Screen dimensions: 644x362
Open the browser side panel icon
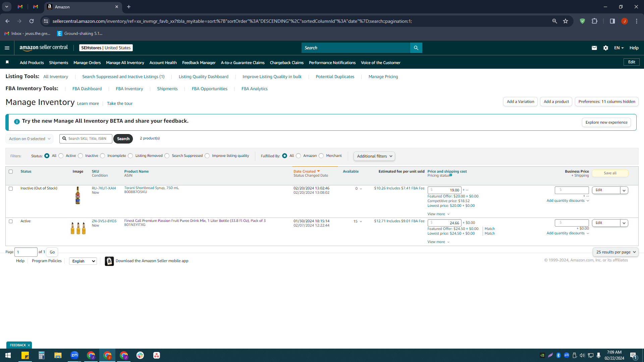[x=612, y=21]
